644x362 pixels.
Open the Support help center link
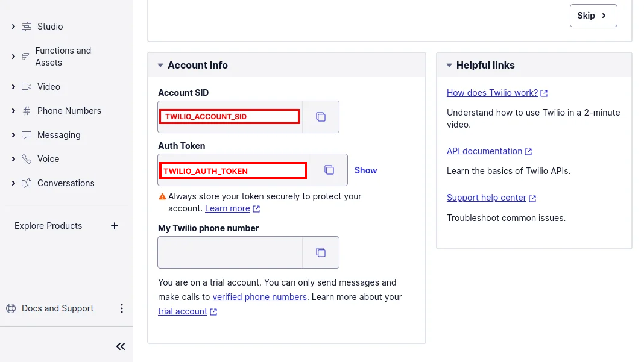click(486, 198)
